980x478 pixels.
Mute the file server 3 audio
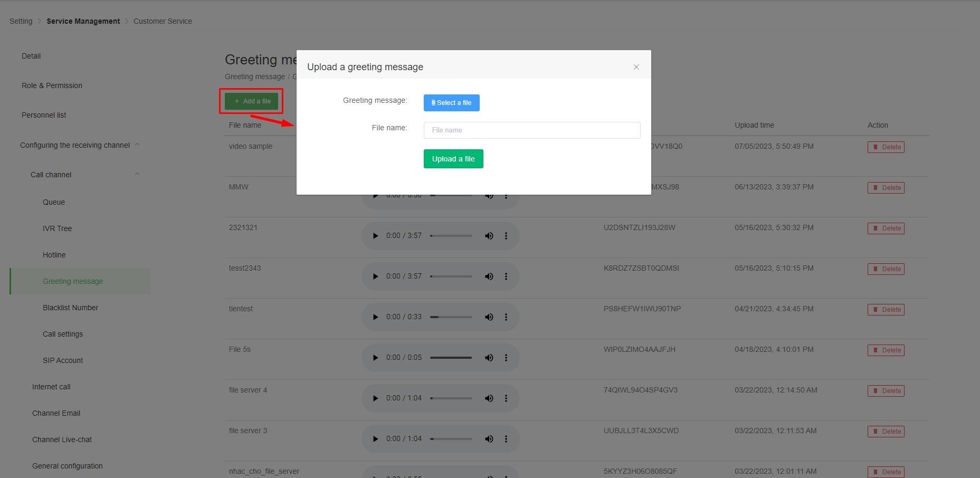point(489,439)
